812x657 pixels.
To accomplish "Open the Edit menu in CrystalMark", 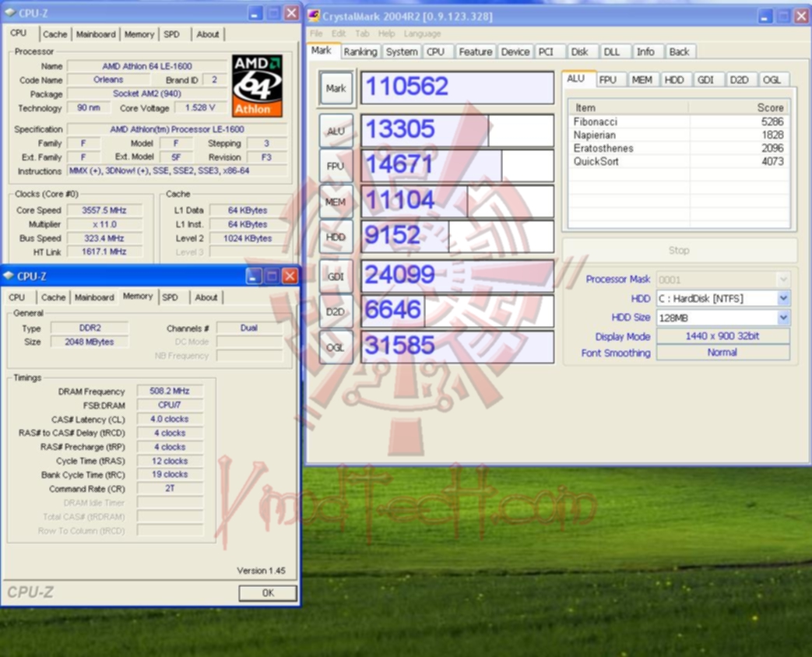I will (339, 33).
